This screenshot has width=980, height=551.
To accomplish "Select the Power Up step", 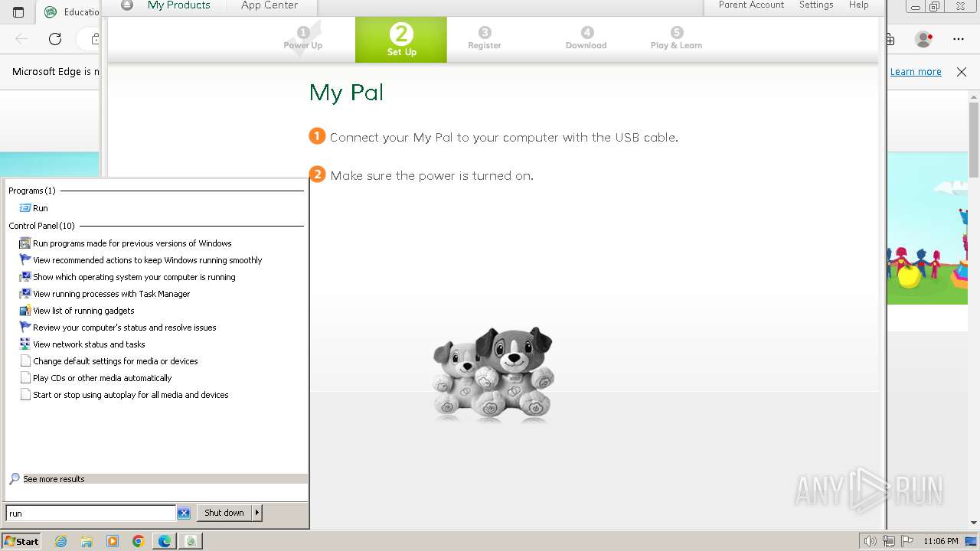I will point(303,39).
